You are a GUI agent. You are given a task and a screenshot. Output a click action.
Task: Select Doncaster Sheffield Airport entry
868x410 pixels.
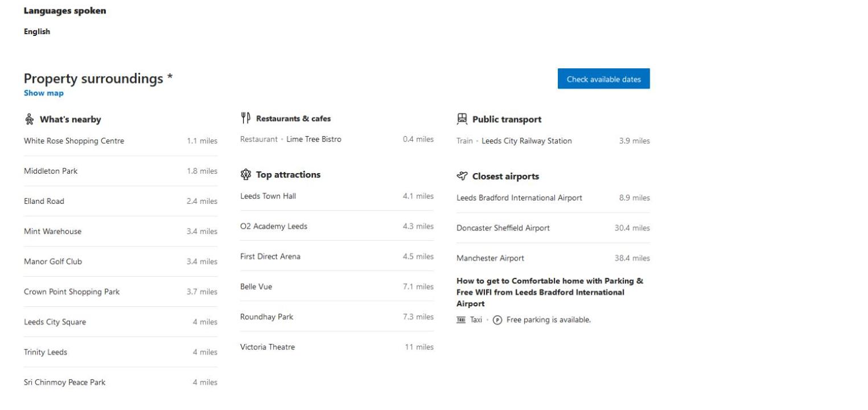(x=553, y=228)
